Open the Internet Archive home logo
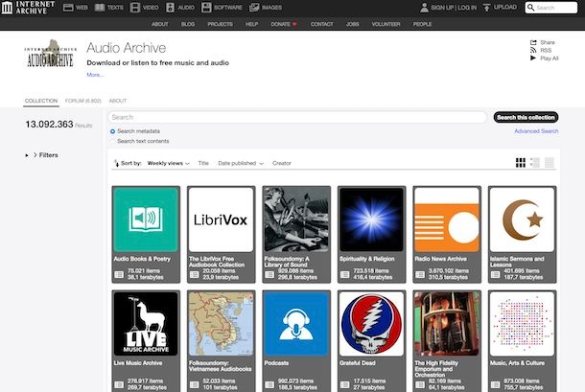 point(28,8)
